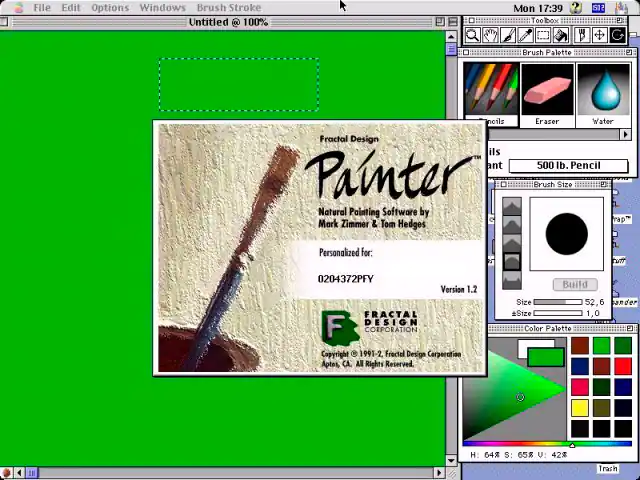Select the Grabber hand tool
This screenshot has height=480, width=640.
490,35
